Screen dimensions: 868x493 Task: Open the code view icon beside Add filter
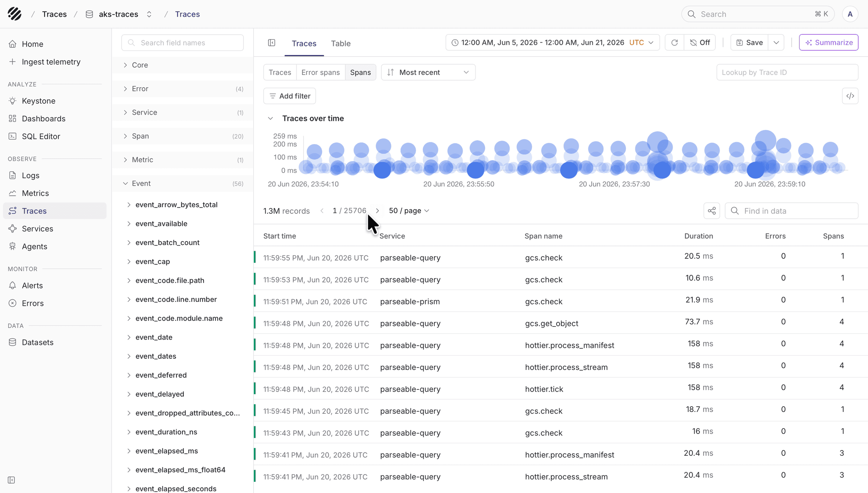[850, 96]
